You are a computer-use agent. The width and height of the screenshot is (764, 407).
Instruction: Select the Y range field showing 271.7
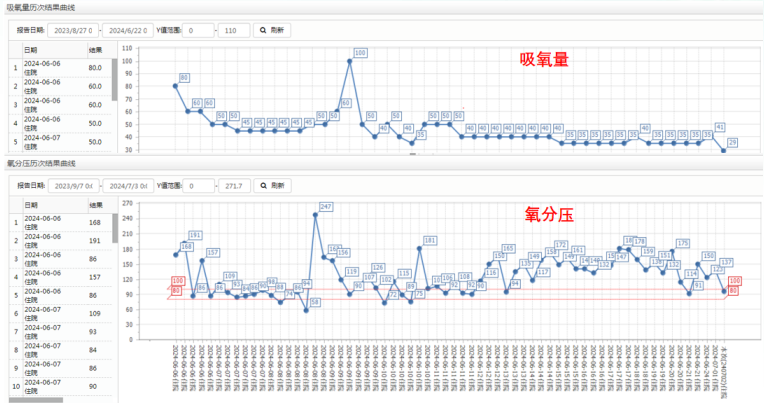pos(234,186)
